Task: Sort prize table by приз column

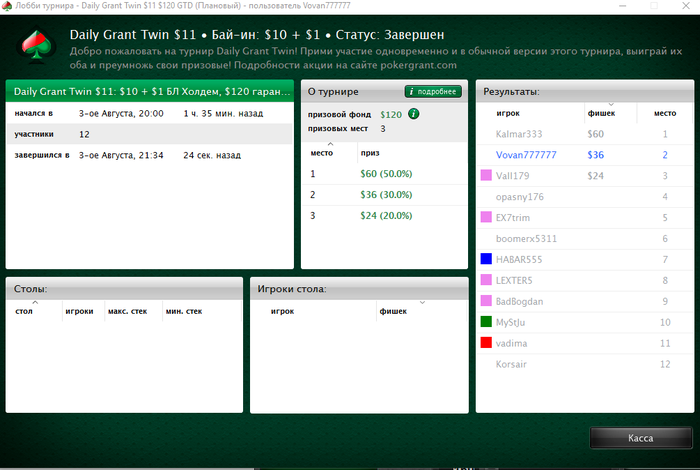Action: 412,153
